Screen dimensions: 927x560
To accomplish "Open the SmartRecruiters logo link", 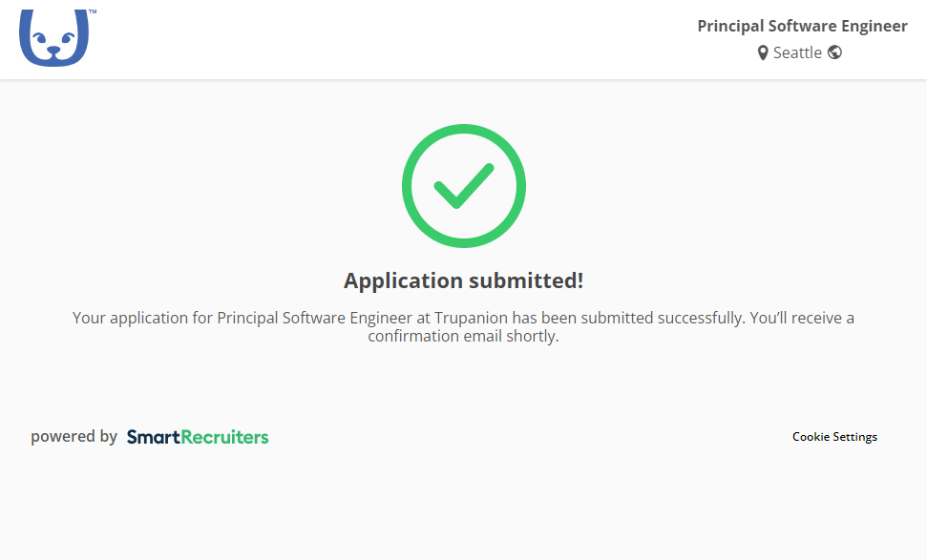I will (198, 437).
